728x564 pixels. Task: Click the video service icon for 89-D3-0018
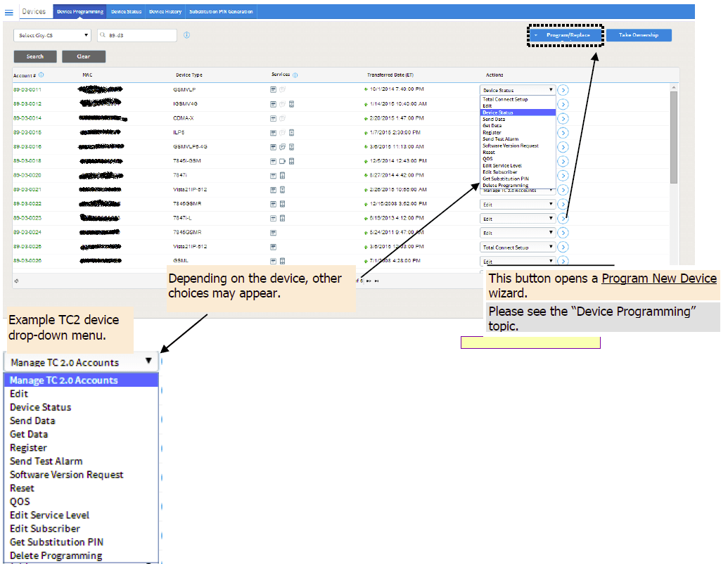point(282,161)
